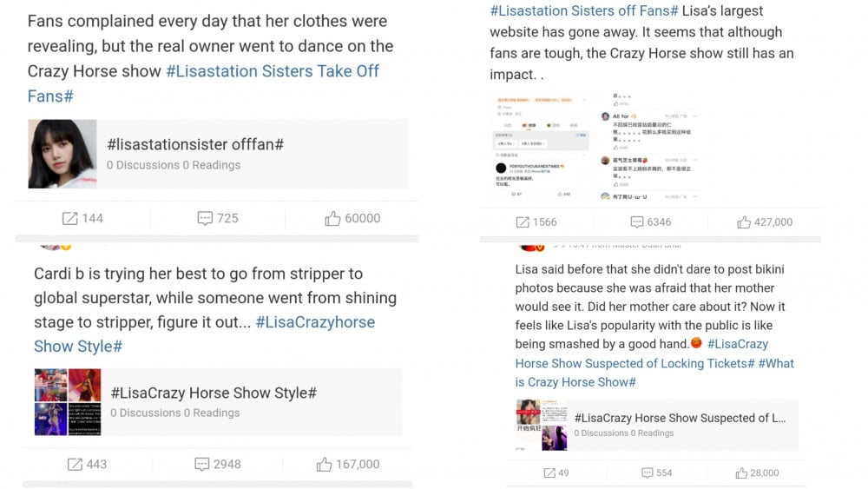Click the repost icon showing 1566

(523, 221)
